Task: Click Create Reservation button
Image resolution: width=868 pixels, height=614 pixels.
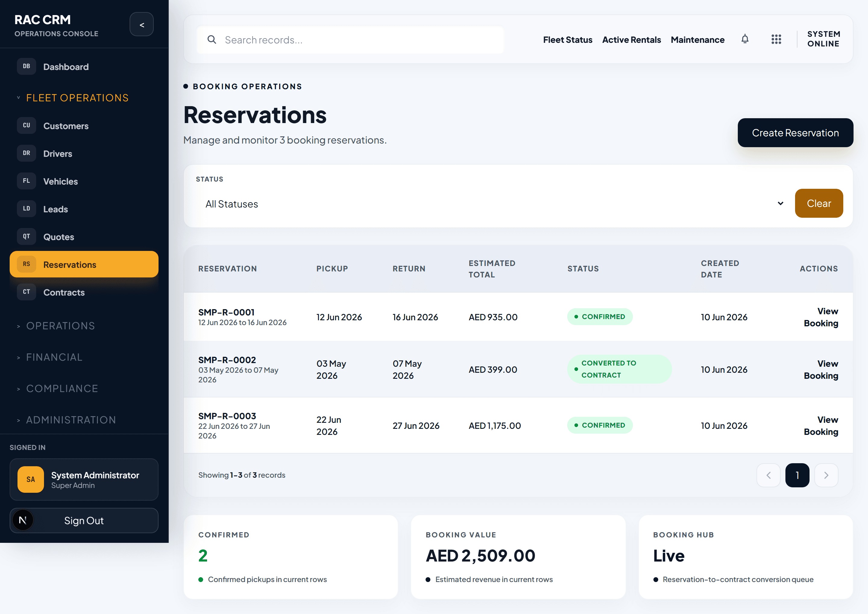Action: [x=795, y=133]
